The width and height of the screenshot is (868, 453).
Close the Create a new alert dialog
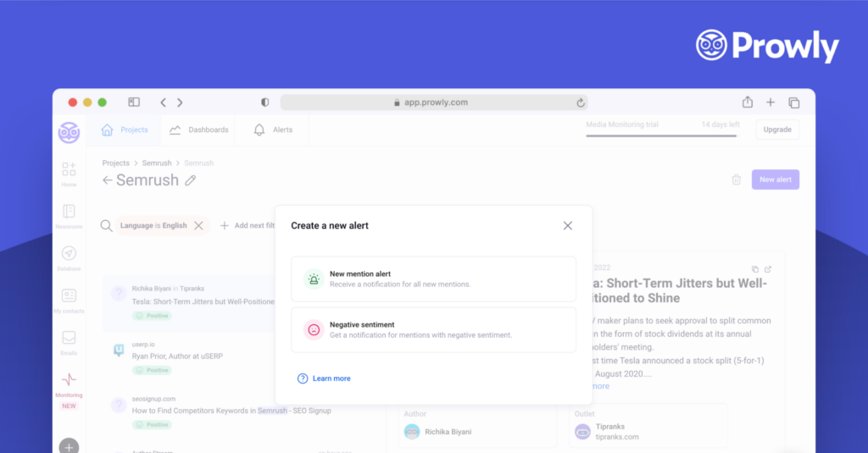tap(568, 225)
